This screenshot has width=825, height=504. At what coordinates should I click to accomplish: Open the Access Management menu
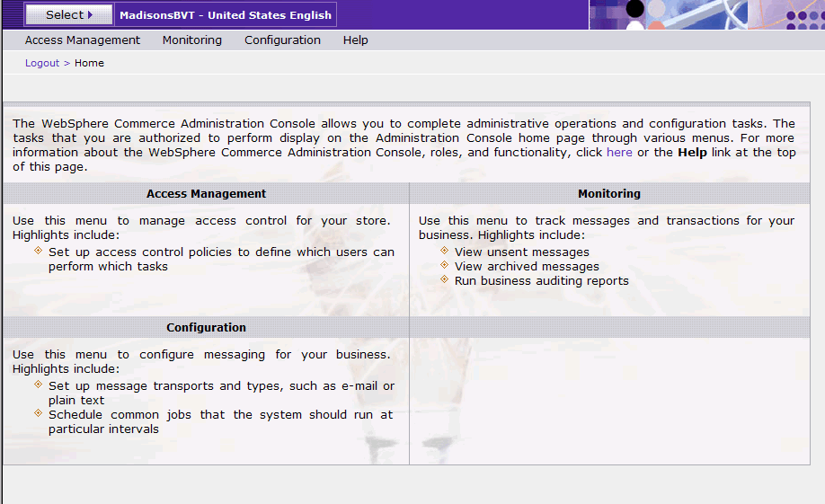pos(83,40)
